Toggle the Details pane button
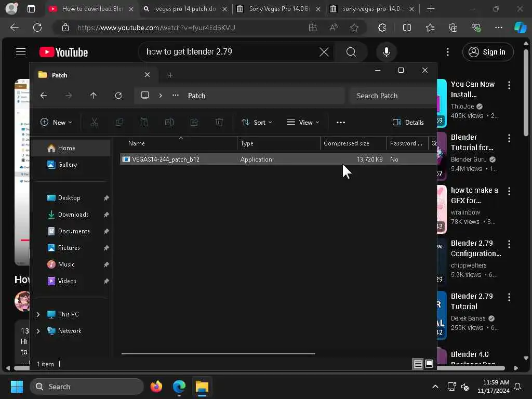The width and height of the screenshot is (532, 399). pos(408,123)
